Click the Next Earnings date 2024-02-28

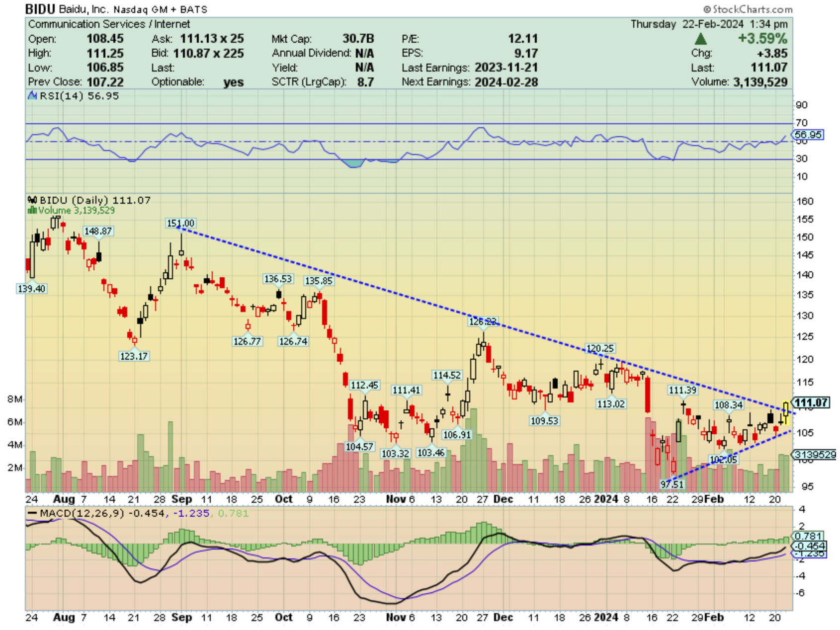506,82
